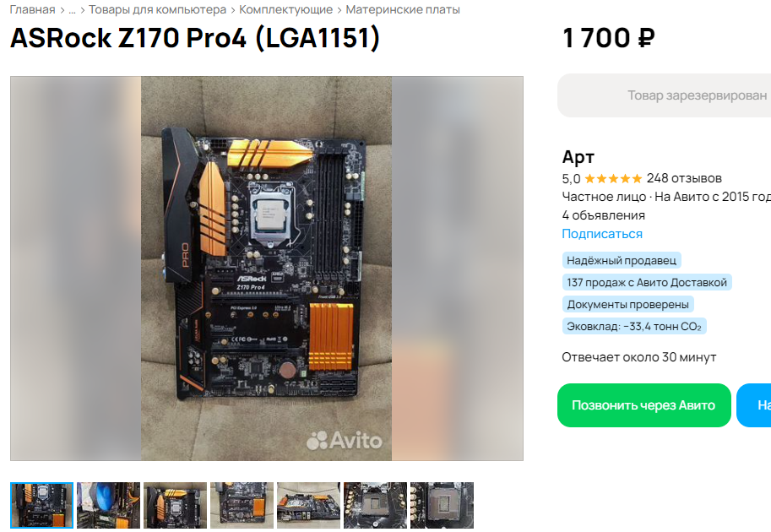The height and width of the screenshot is (532, 771).
Task: View the sixth thumbnail CPU socket
Action: (375, 506)
